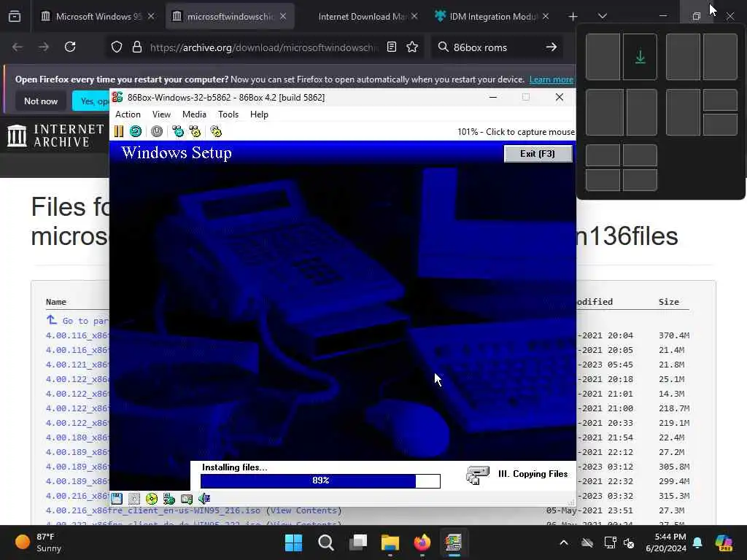Click 'Not now' on the Firefox startup prompt
This screenshot has height=560, width=747.
(x=41, y=101)
